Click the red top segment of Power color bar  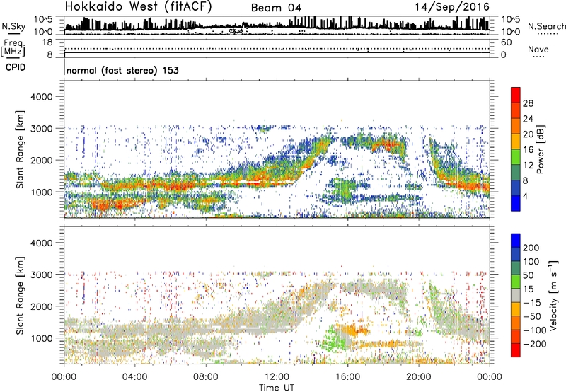click(516, 95)
